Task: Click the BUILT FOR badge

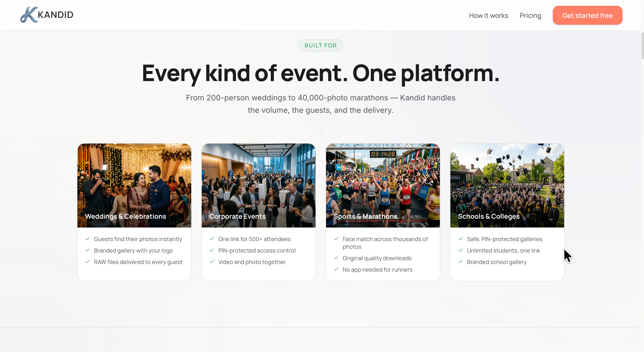Action: tap(321, 45)
